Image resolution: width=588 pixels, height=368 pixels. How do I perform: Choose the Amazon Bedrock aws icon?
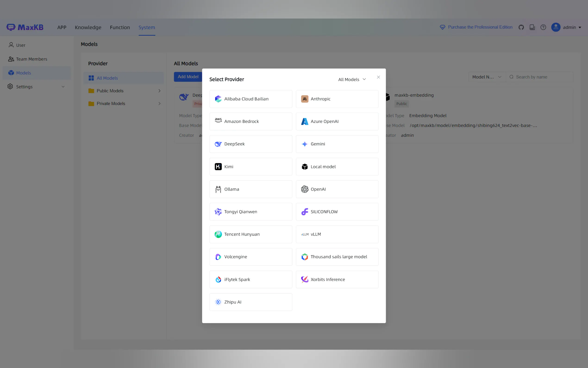coord(218,120)
